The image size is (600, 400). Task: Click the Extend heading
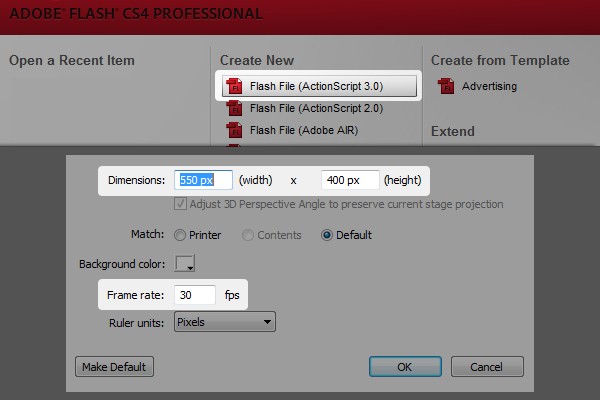click(453, 131)
